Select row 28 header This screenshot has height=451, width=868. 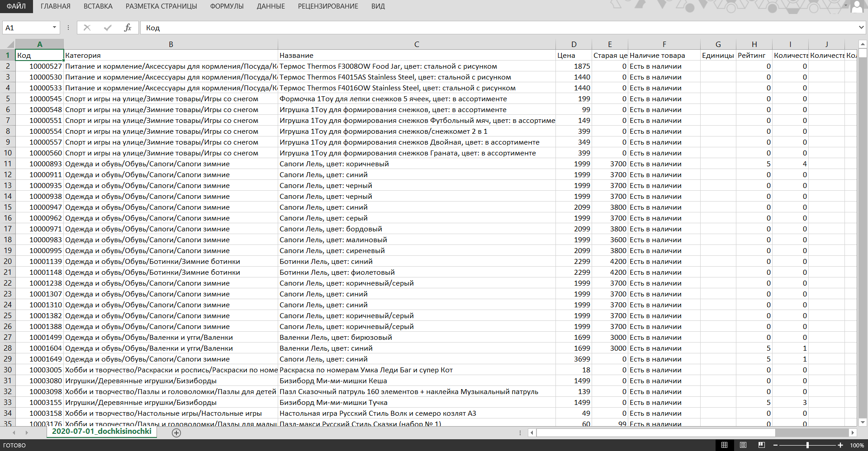click(8, 348)
